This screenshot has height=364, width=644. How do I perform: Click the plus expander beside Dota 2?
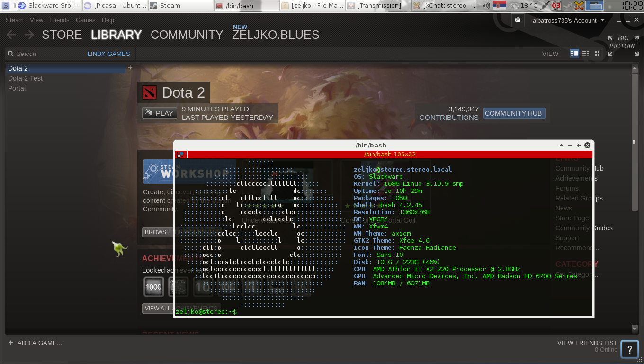point(130,68)
